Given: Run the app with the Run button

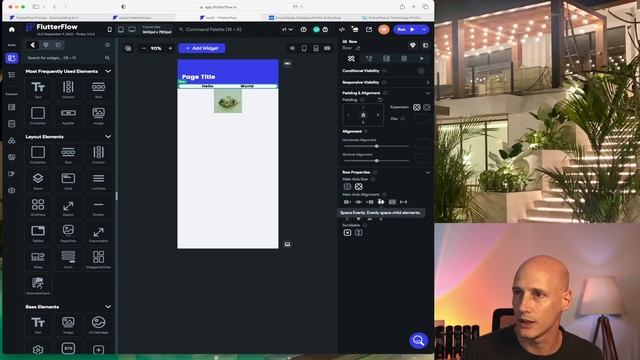Looking at the screenshot, I should click(x=406, y=29).
